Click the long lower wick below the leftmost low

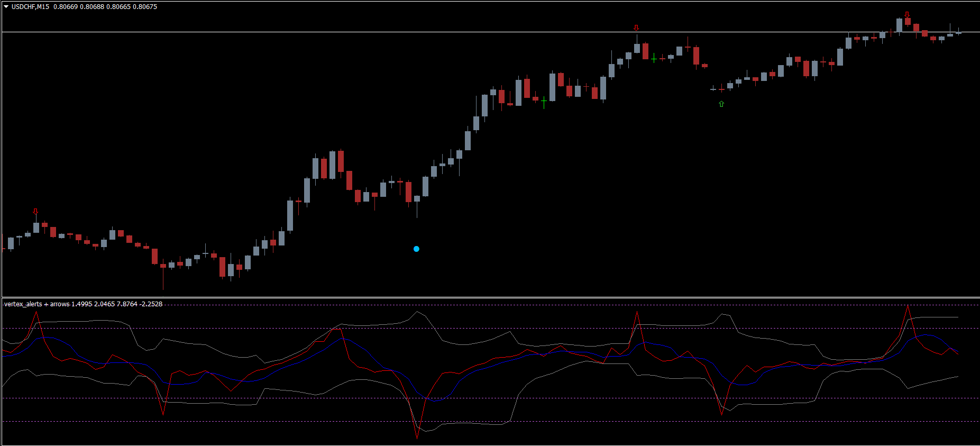[163, 279]
